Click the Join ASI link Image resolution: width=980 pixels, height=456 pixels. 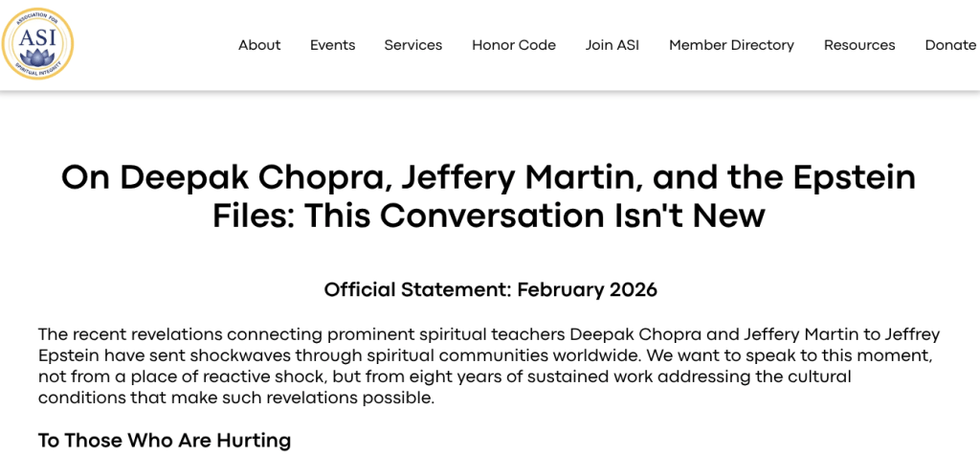(612, 45)
